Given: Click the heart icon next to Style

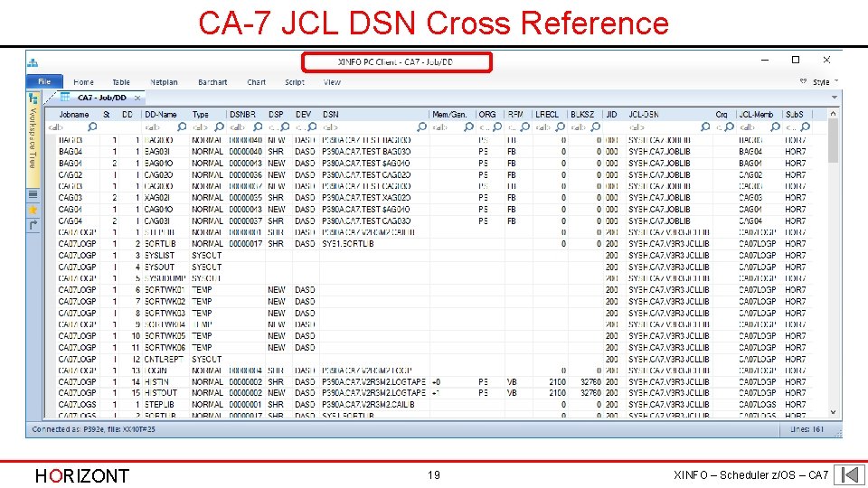Looking at the screenshot, I should (803, 81).
